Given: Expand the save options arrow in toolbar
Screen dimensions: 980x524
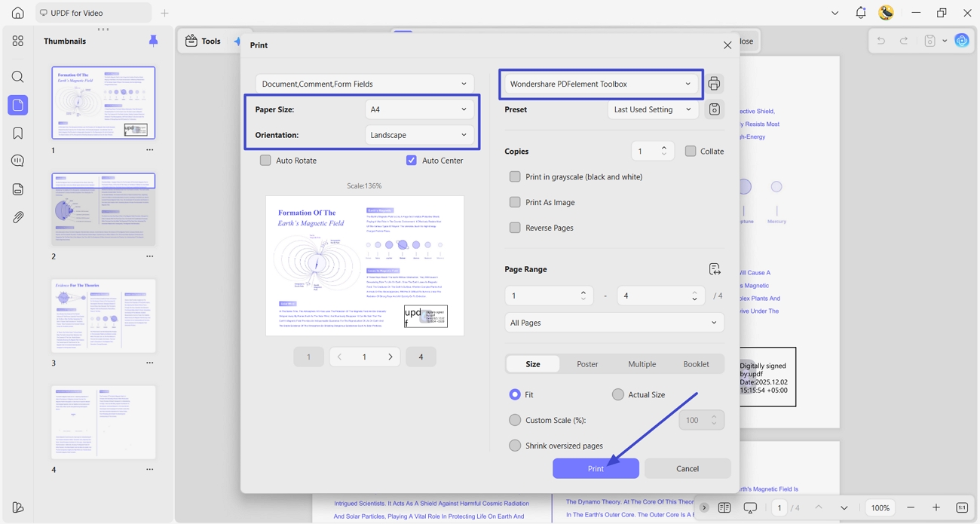Looking at the screenshot, I should [945, 41].
